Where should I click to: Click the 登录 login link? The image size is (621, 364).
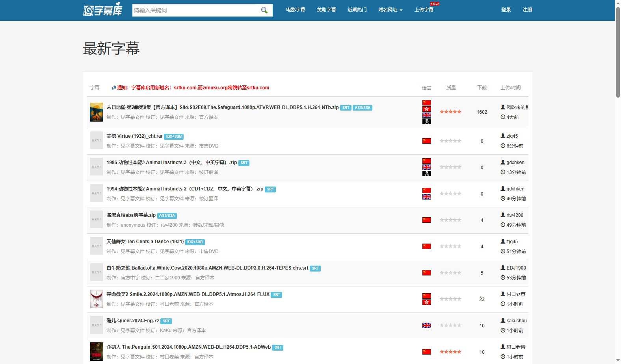(x=506, y=10)
